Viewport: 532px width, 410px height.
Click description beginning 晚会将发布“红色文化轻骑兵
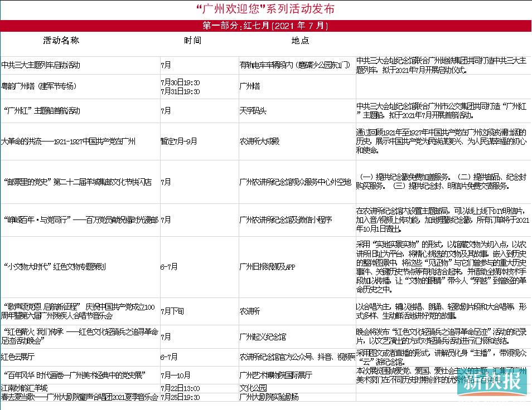[x=442, y=336]
